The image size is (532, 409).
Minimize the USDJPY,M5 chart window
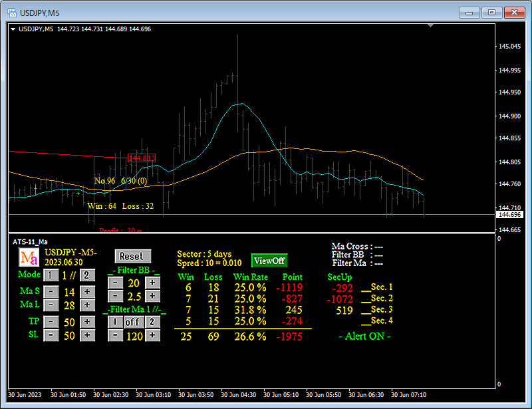(469, 13)
